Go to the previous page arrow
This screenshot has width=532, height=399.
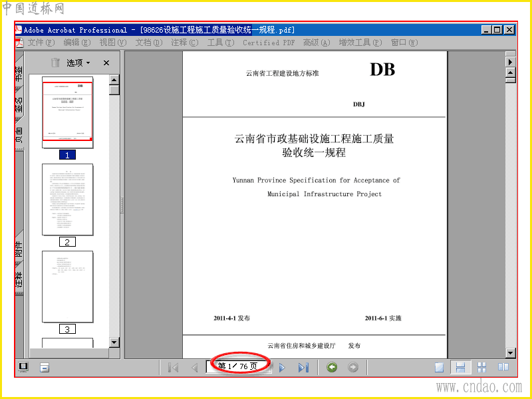(194, 368)
